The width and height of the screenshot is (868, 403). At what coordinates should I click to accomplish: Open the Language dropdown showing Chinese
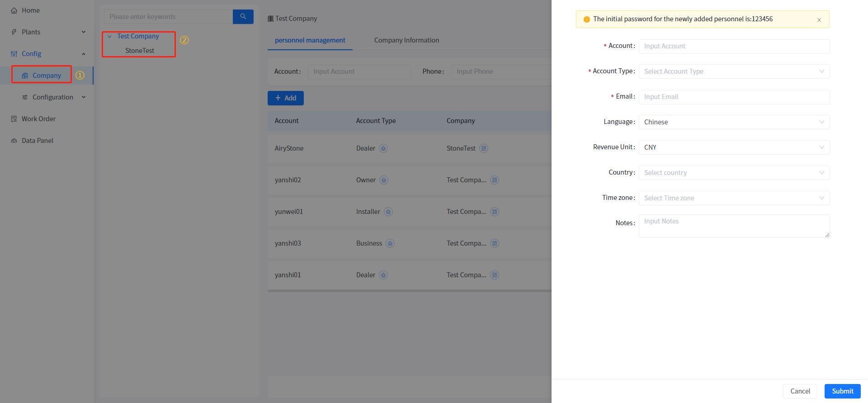(733, 122)
